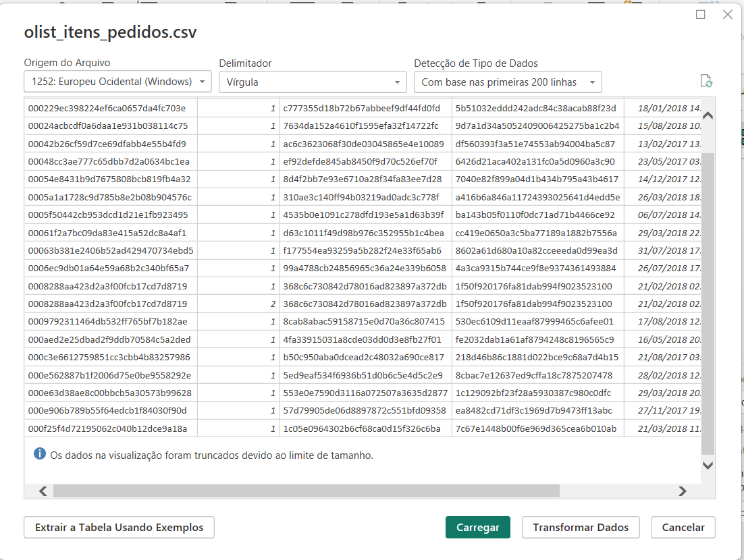Click the horizontal scrollbar thumb
The width and height of the screenshot is (744, 560).
(307, 491)
